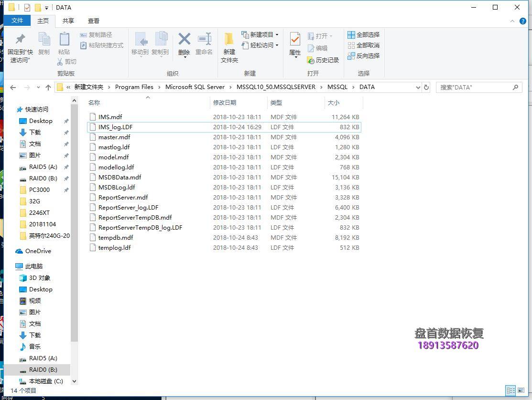
Task: Click the Move to icon
Action: [140, 39]
